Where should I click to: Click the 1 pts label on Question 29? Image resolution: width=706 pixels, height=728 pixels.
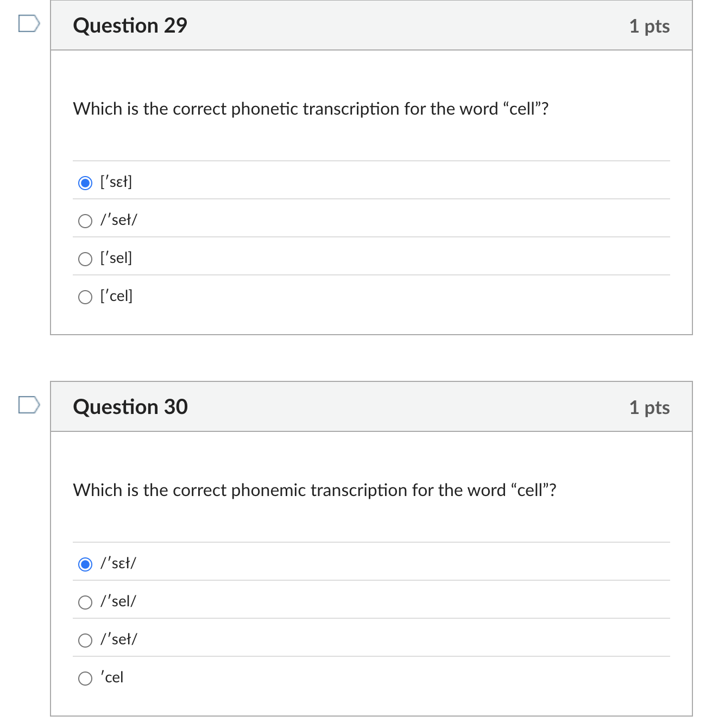tap(650, 25)
